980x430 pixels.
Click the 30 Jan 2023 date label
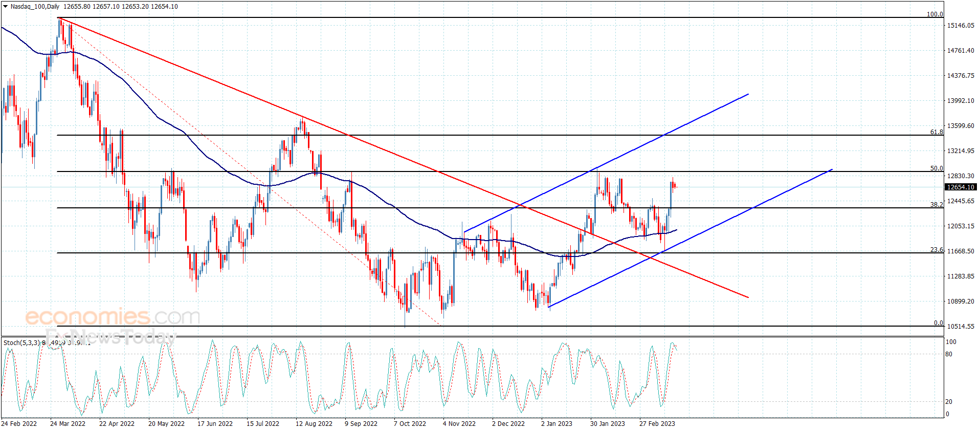click(608, 424)
